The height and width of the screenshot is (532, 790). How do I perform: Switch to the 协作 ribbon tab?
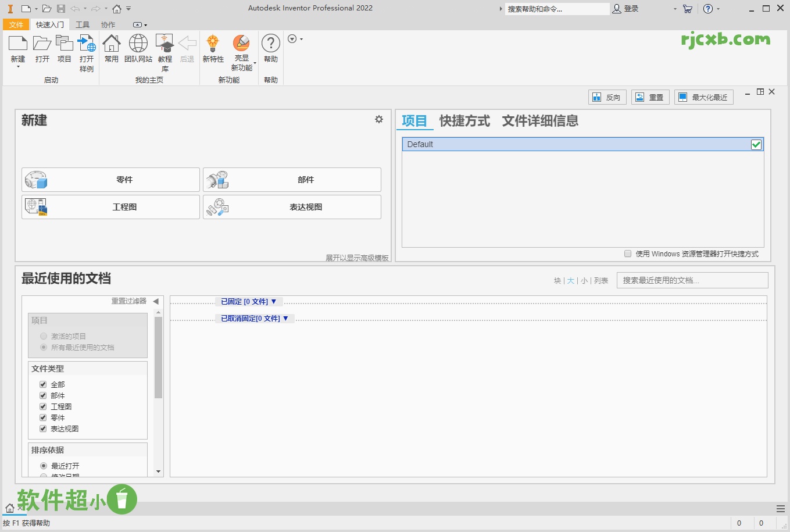[108, 24]
